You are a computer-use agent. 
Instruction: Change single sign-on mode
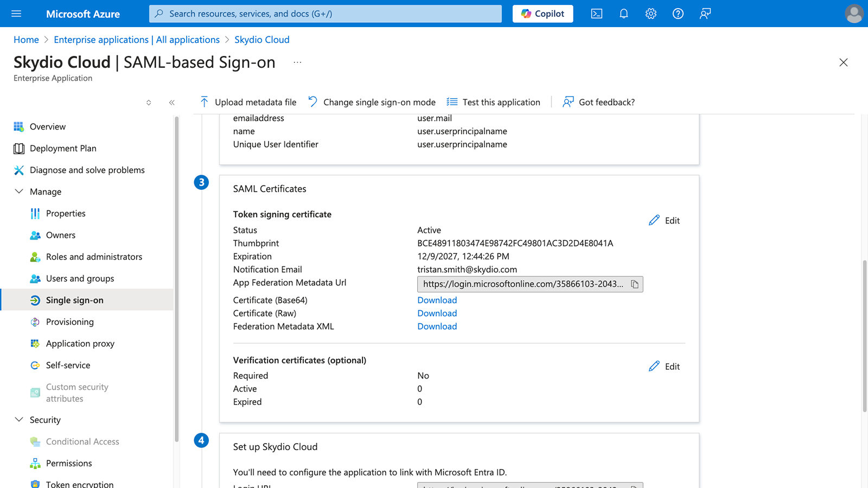point(372,102)
